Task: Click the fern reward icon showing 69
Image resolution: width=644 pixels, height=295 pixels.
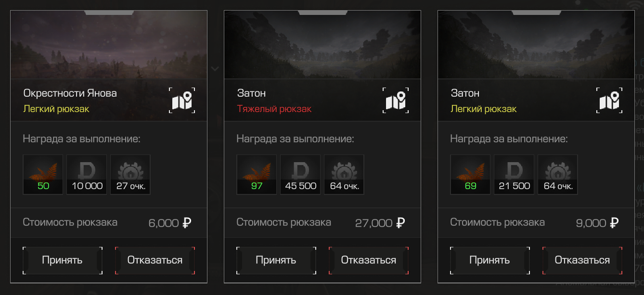Action: [x=470, y=175]
